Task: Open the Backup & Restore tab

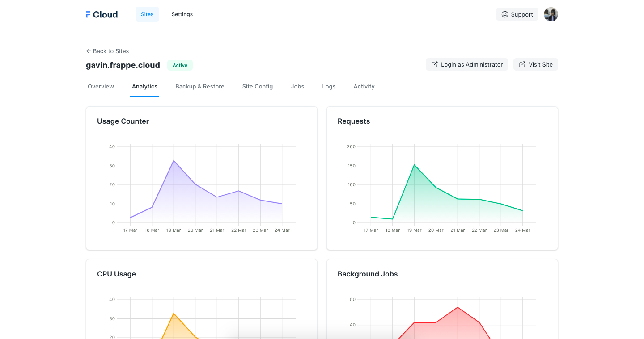Action: (x=199, y=87)
